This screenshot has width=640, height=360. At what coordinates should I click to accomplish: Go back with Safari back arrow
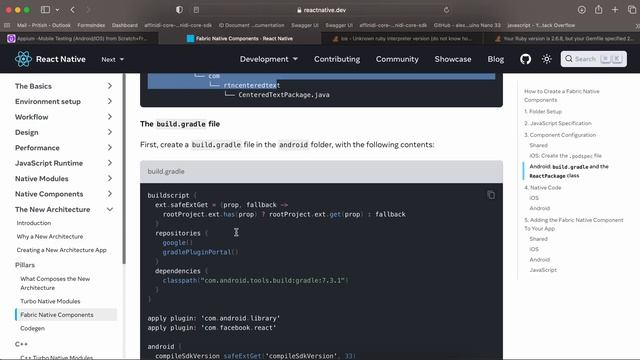pos(73,10)
